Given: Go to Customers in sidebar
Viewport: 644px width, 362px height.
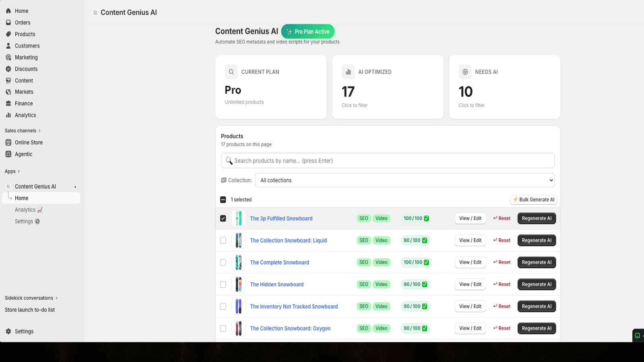Looking at the screenshot, I should coord(27,46).
